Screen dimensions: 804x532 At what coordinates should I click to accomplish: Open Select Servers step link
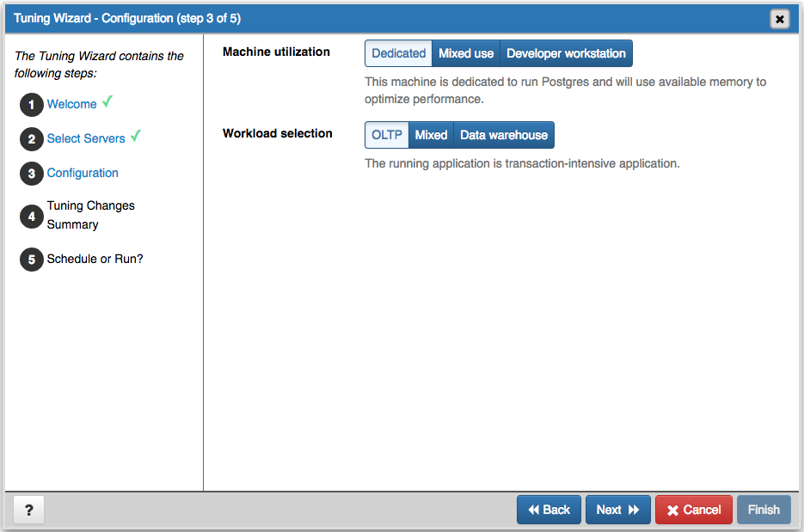(x=86, y=138)
